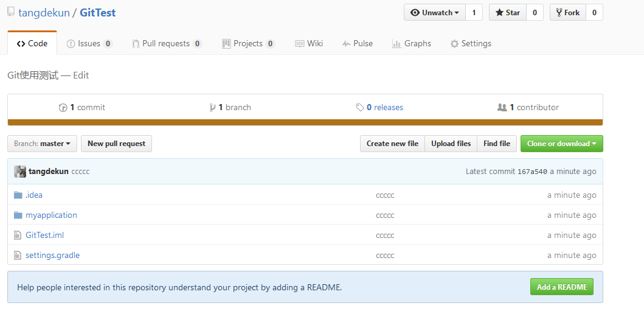
Task: Open the ccccc commit message in GitTest.iml row
Action: pos(386,235)
